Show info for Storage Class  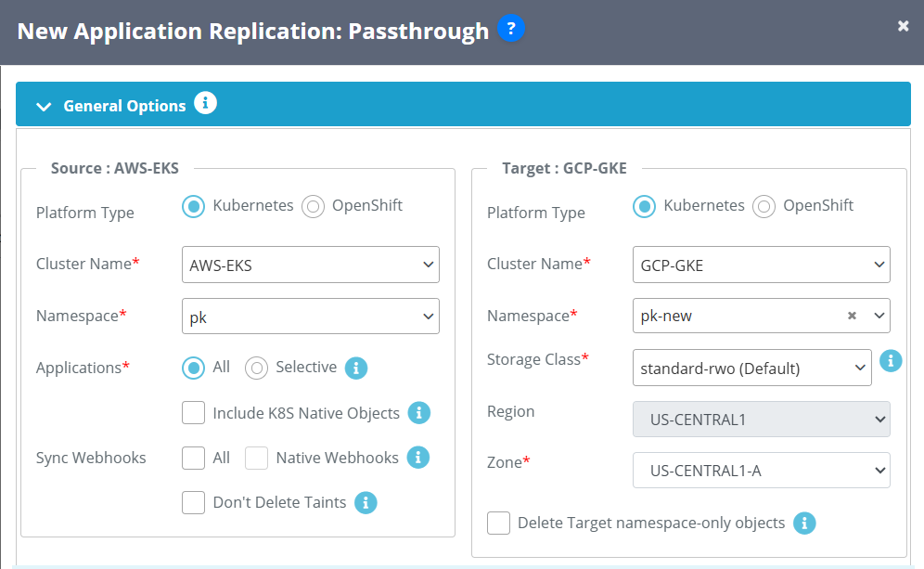(891, 360)
